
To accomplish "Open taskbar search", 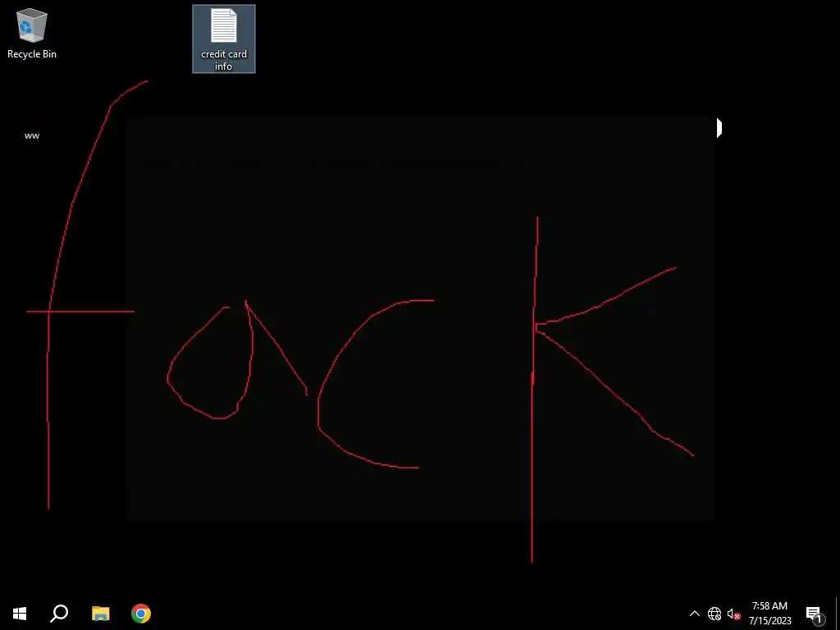I will pyautogui.click(x=59, y=614).
